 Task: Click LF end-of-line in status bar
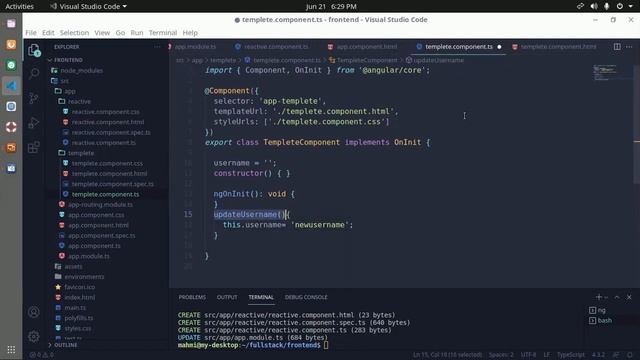[x=547, y=355]
